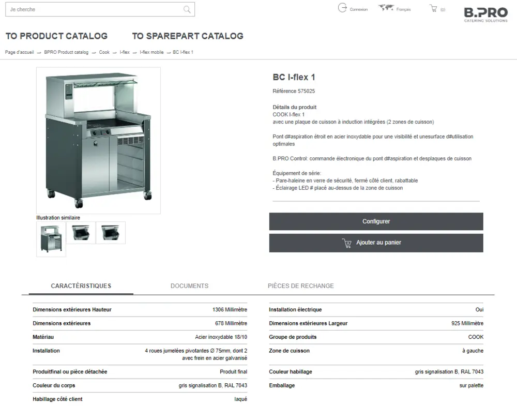Navigate to Page d'accueil breadcrumb

coord(19,52)
